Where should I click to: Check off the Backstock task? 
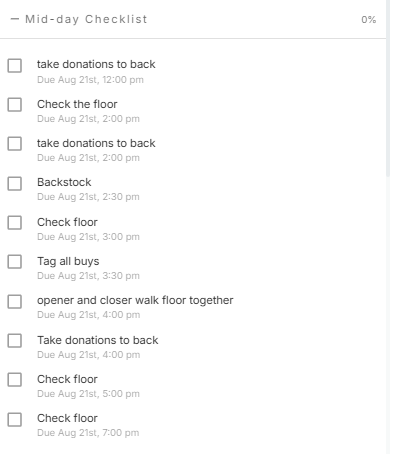point(15,183)
